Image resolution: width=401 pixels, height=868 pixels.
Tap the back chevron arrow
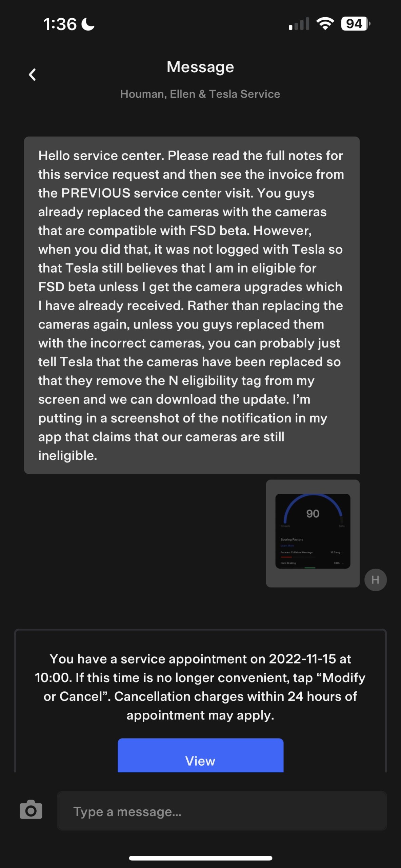click(x=32, y=75)
